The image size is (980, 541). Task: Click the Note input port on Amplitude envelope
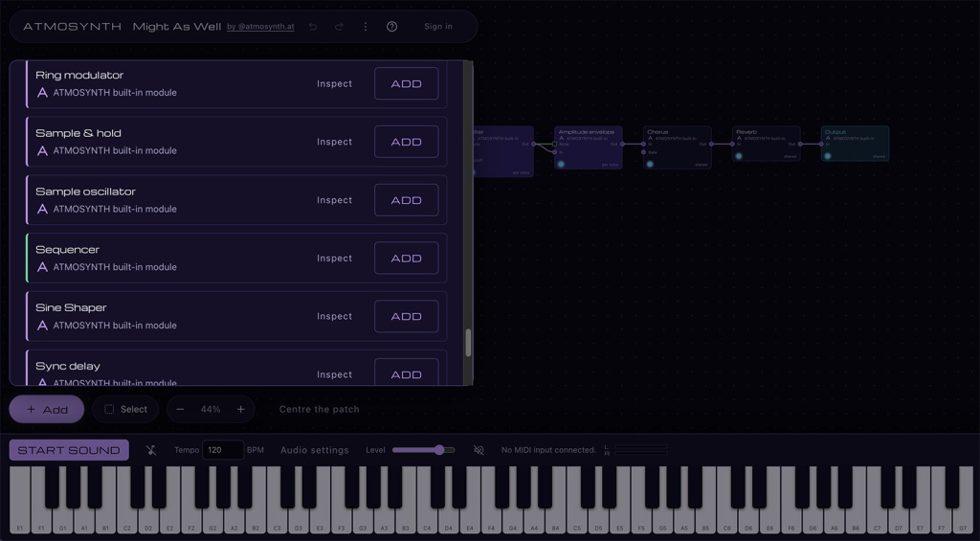[x=554, y=144]
